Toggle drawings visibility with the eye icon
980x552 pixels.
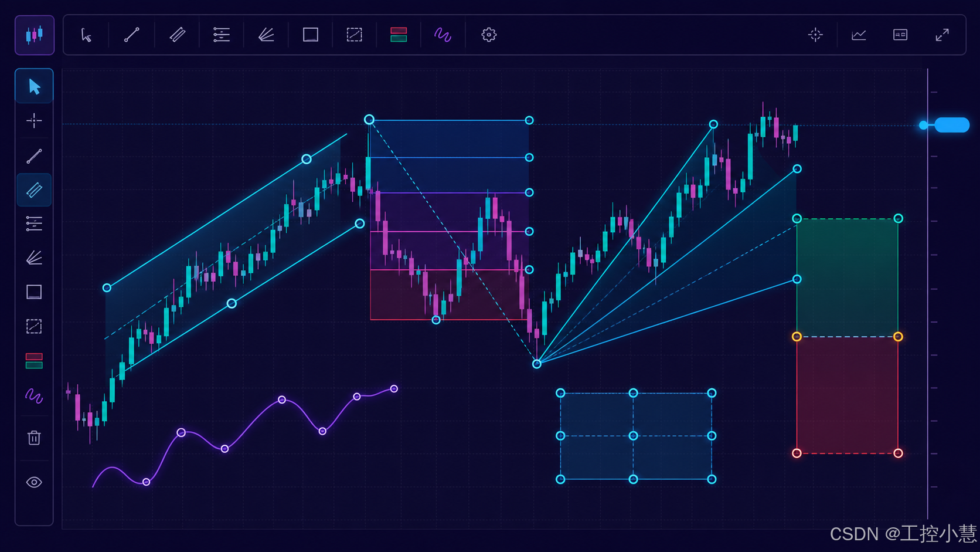(x=34, y=482)
